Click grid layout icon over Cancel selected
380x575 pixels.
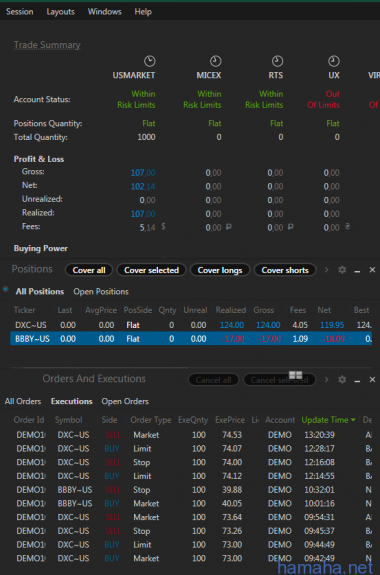296,375
